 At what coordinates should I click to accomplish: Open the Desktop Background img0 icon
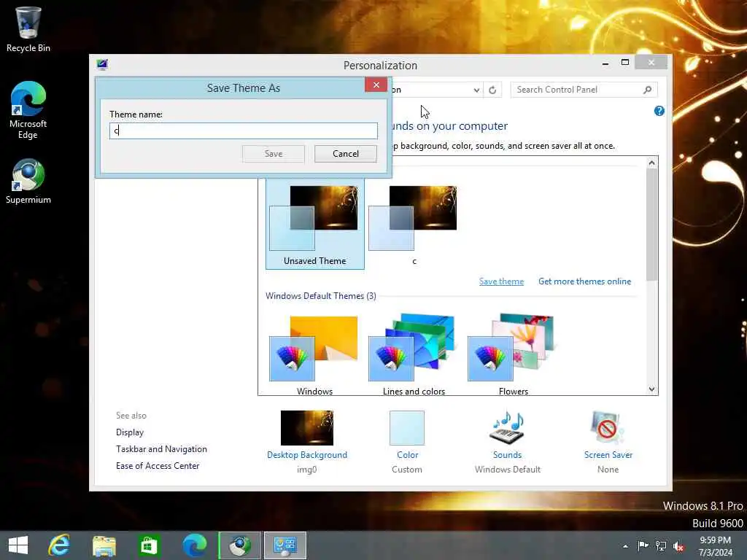click(x=307, y=427)
